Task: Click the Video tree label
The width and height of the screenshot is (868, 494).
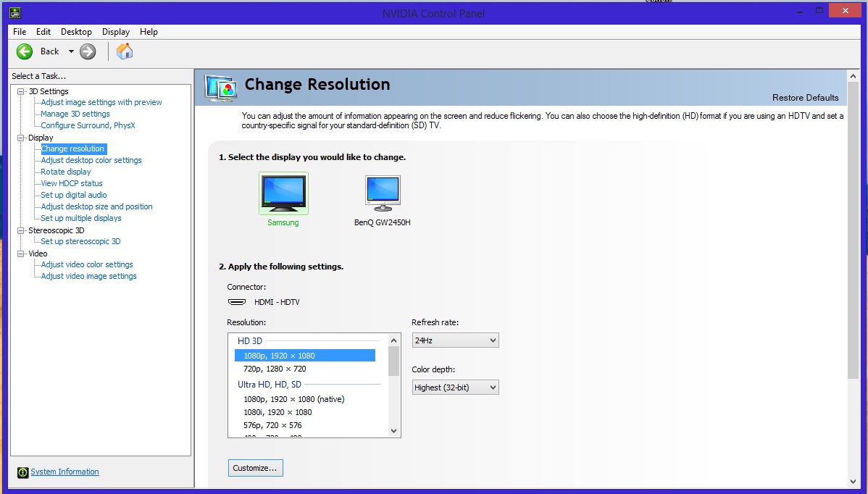Action: tap(38, 254)
